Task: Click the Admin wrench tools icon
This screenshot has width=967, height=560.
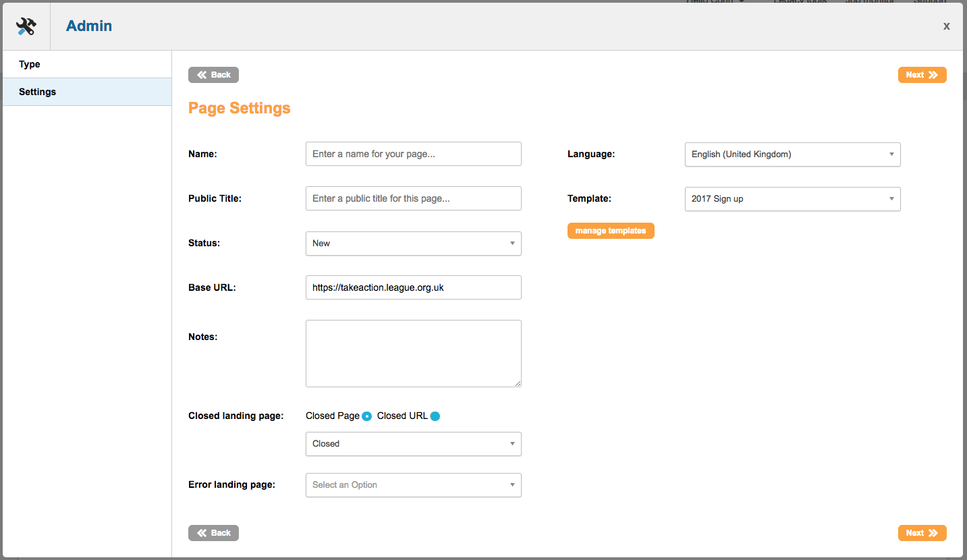Action: pos(26,26)
